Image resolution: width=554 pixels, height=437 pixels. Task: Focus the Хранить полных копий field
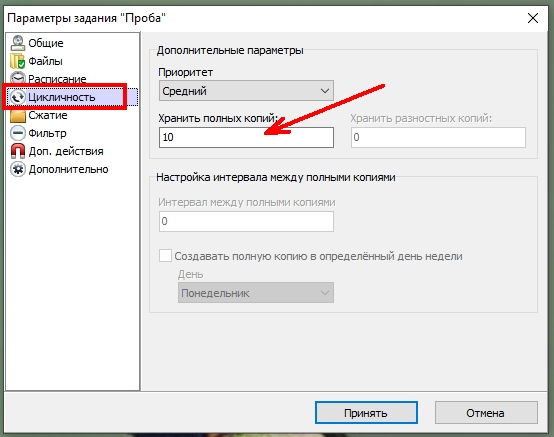pos(246,137)
